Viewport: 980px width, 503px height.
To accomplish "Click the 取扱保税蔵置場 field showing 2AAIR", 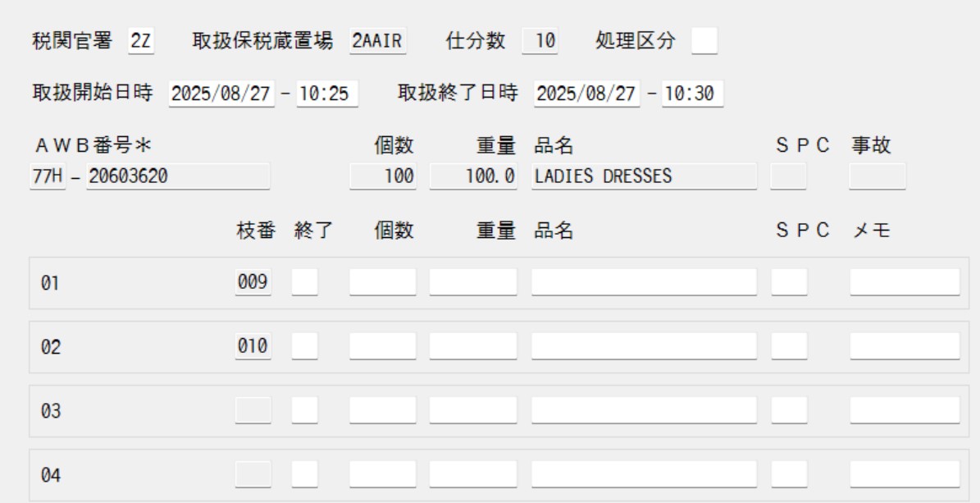I will pyautogui.click(x=378, y=40).
